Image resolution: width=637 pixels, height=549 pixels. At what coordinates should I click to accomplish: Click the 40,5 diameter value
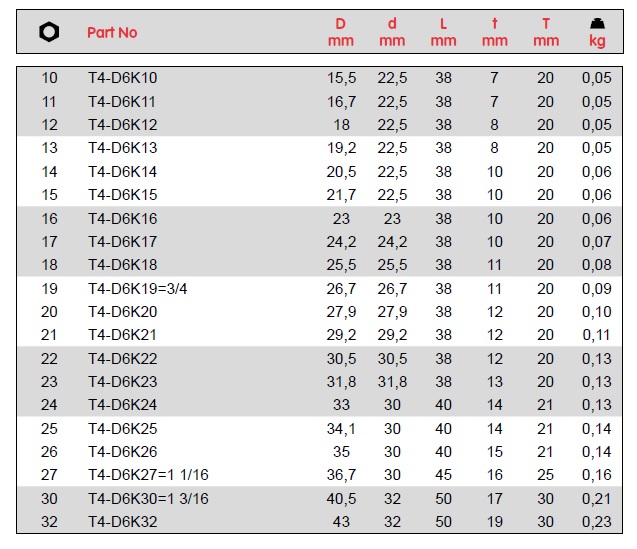point(342,498)
